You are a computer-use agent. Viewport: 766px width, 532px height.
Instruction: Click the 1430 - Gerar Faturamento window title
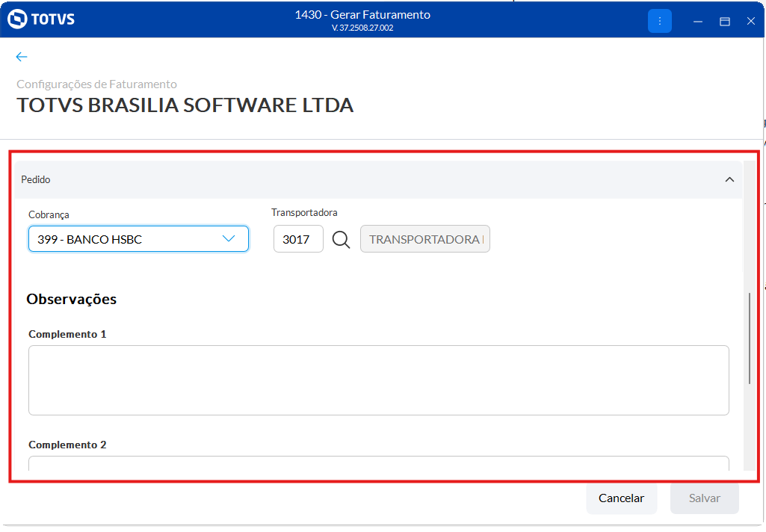pos(362,15)
